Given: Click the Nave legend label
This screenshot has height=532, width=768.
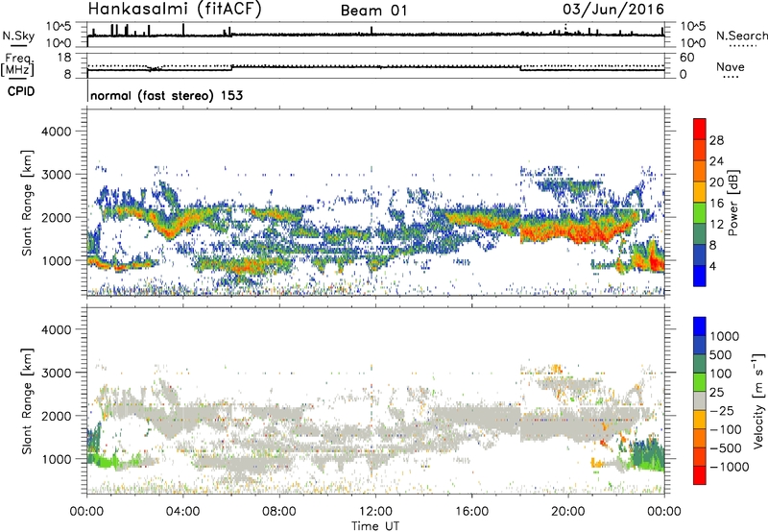Looking at the screenshot, I should (731, 66).
